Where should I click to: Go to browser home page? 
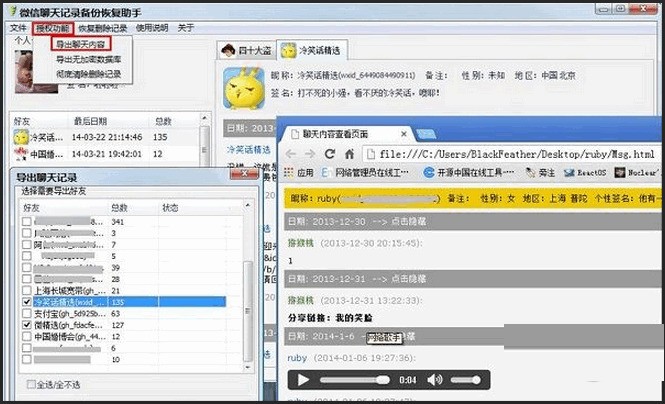click(x=349, y=153)
